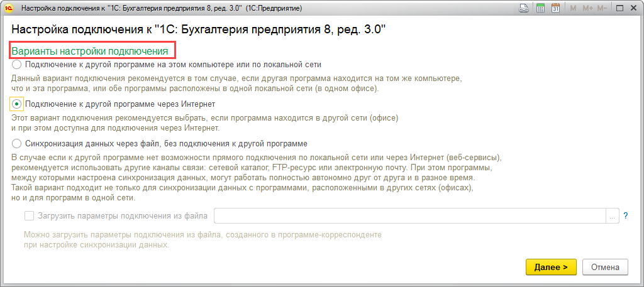The image size is (644, 287).
Task: Choose synchronization via file option
Action: (16, 143)
